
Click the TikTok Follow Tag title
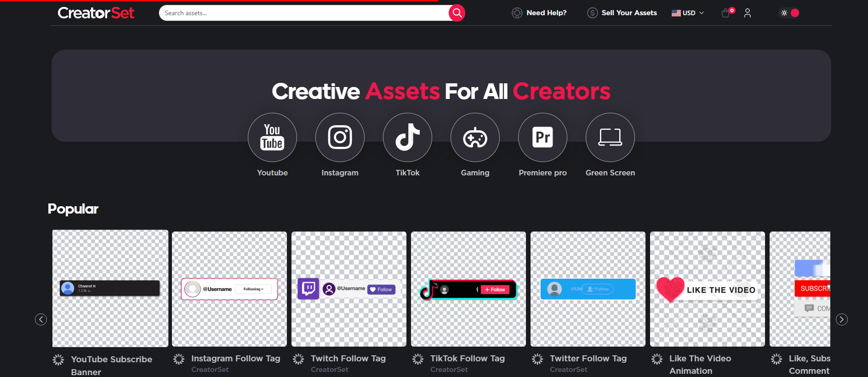pos(468,358)
